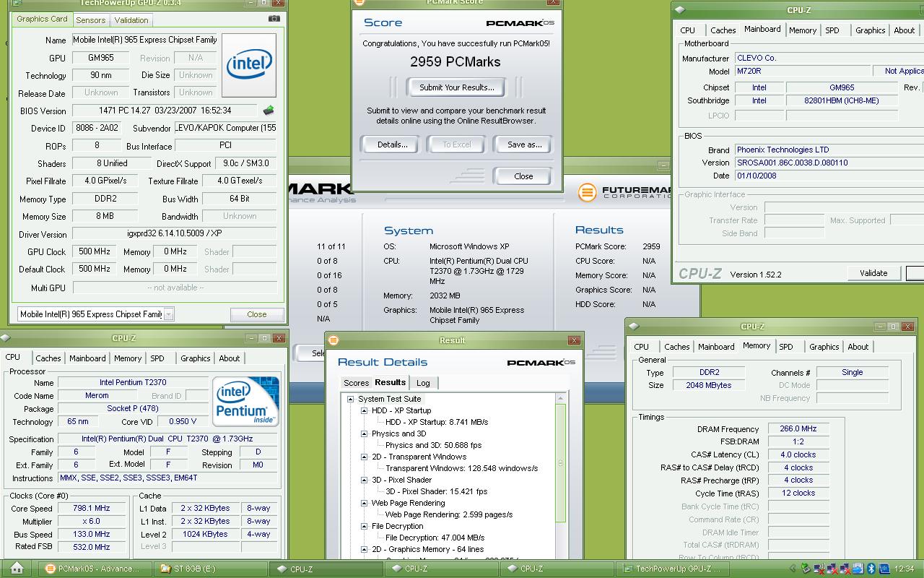The width and height of the screenshot is (924, 578).
Task: Open the Validation tab in GPU-Z
Action: (131, 20)
